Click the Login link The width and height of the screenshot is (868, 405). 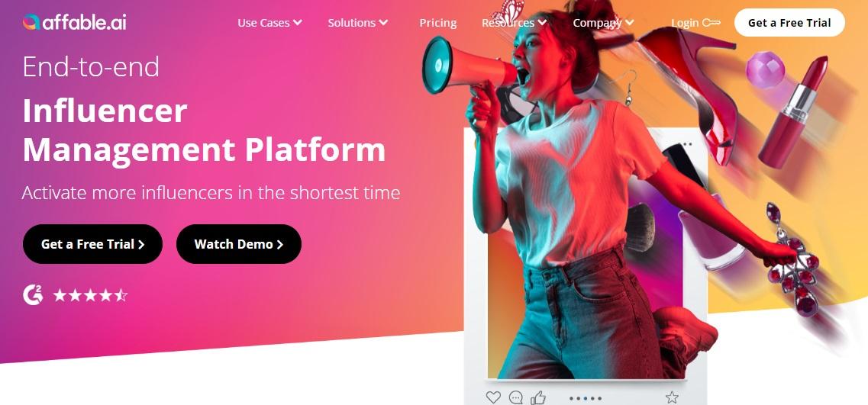click(685, 23)
